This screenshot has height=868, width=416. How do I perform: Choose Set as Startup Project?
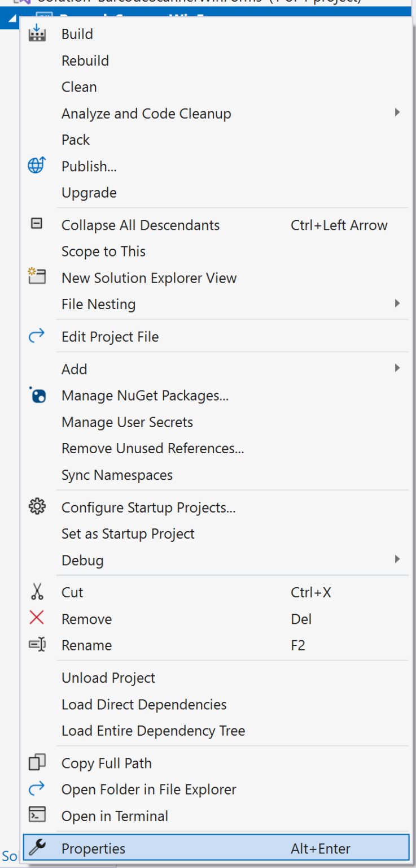coord(128,533)
